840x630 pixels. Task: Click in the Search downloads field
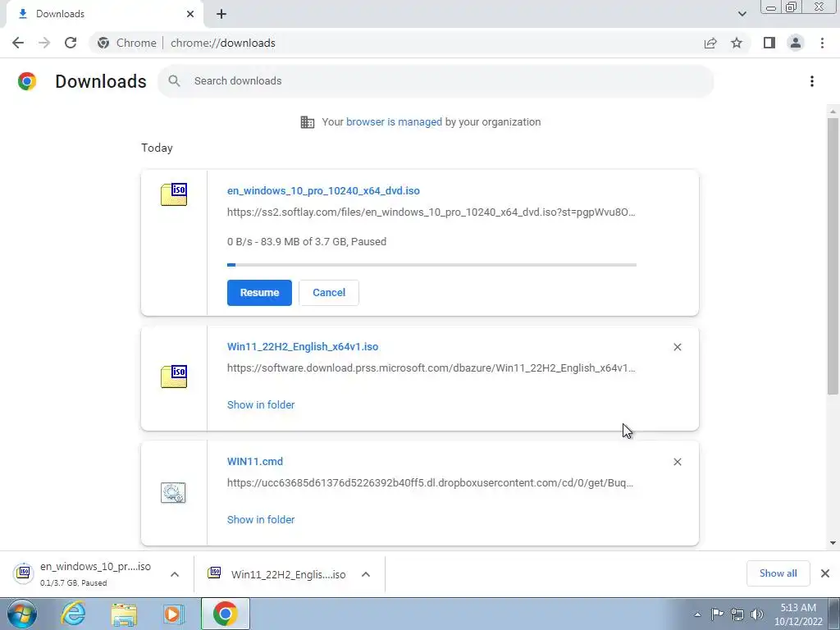click(x=436, y=81)
